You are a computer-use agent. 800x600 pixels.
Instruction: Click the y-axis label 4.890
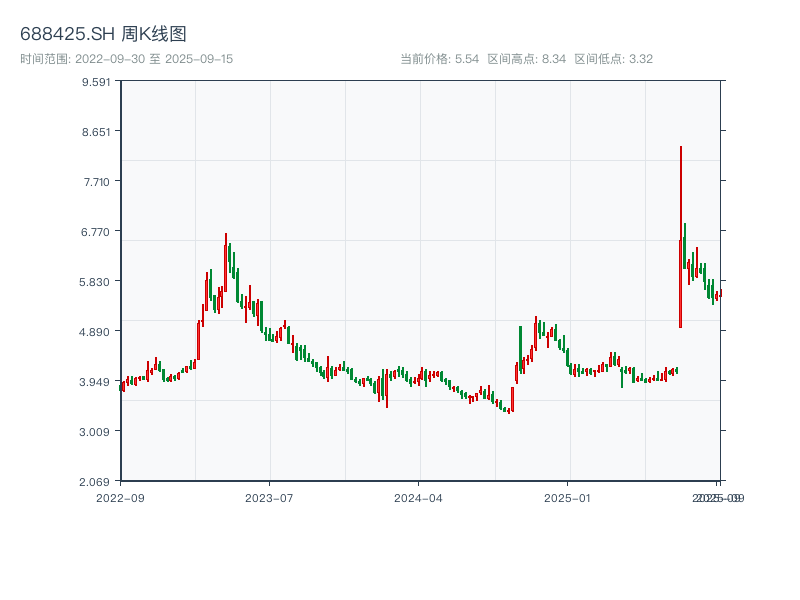point(94,332)
